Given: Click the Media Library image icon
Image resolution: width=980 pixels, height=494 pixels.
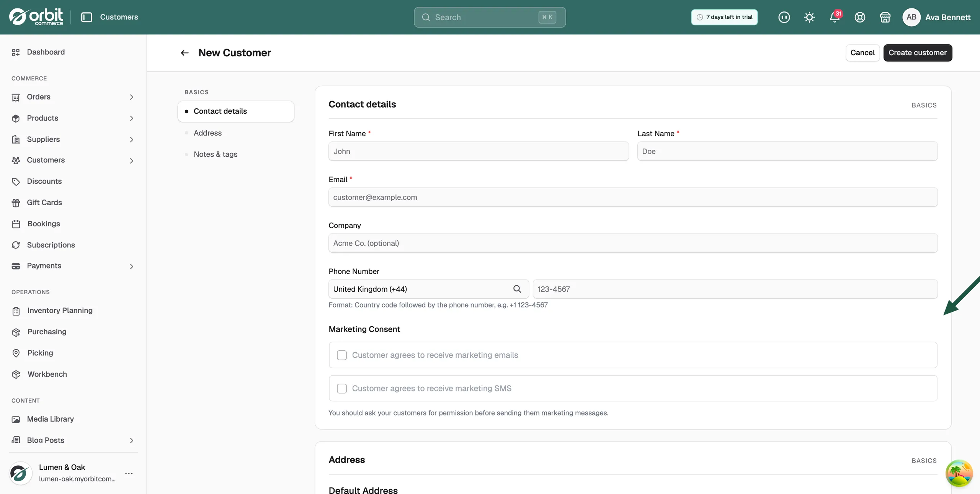Looking at the screenshot, I should (x=16, y=419).
